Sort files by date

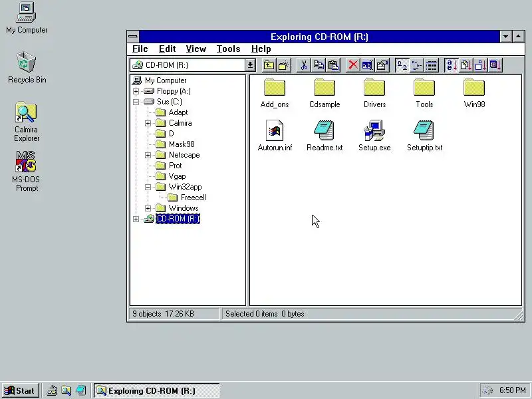(495, 65)
